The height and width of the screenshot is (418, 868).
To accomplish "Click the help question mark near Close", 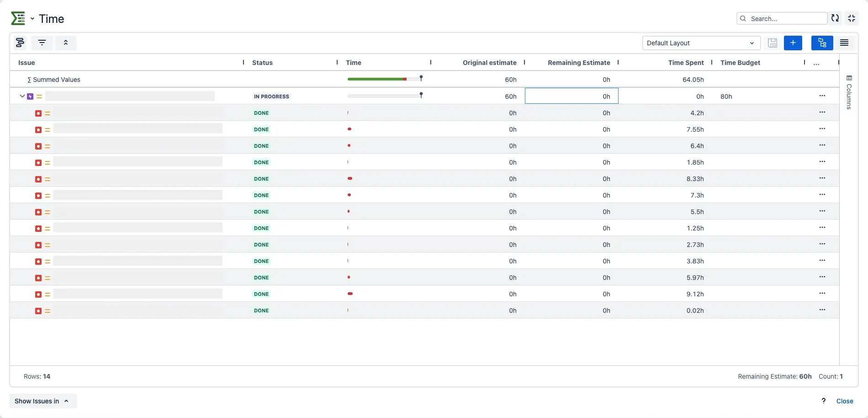I will coord(824,401).
